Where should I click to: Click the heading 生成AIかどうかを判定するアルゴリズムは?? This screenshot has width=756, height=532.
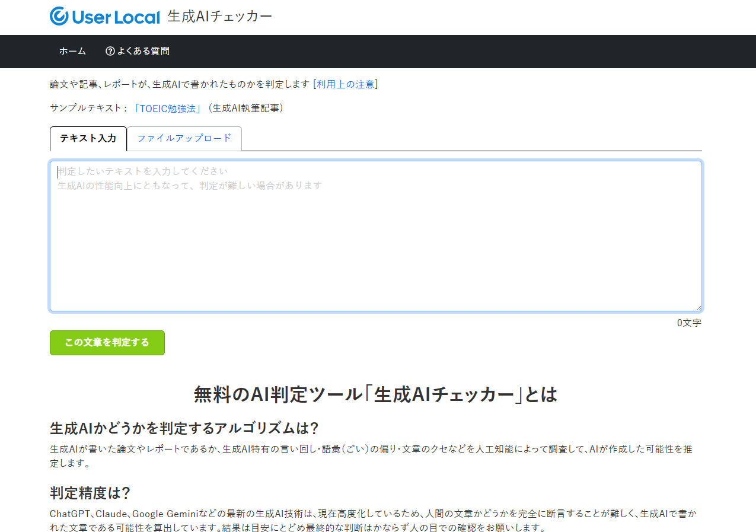click(184, 428)
